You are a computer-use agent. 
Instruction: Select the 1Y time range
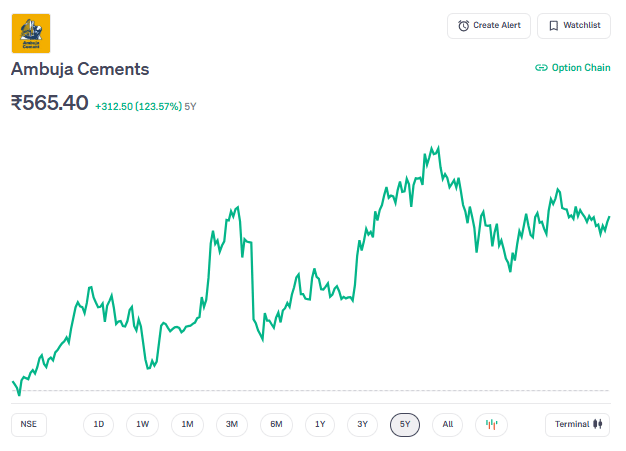[320, 424]
